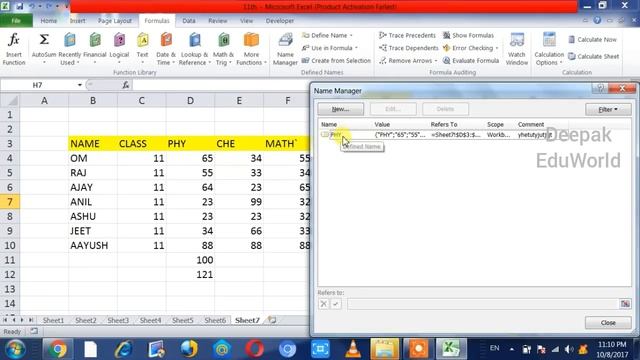Image resolution: width=640 pixels, height=360 pixels.
Task: Switch to the Data ribbon tab
Action: (x=189, y=20)
